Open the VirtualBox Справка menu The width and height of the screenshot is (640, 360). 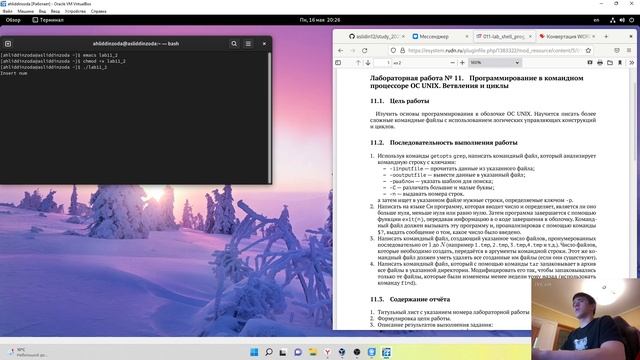click(98, 11)
